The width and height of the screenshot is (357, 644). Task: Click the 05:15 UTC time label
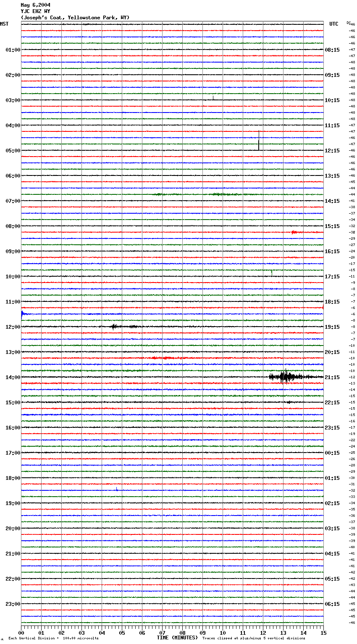pyautogui.click(x=332, y=579)
